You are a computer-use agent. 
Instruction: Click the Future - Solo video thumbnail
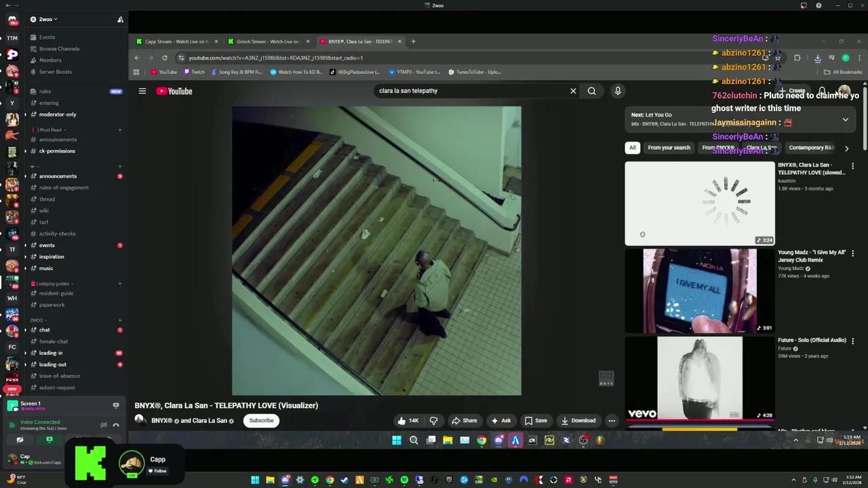coord(699,378)
